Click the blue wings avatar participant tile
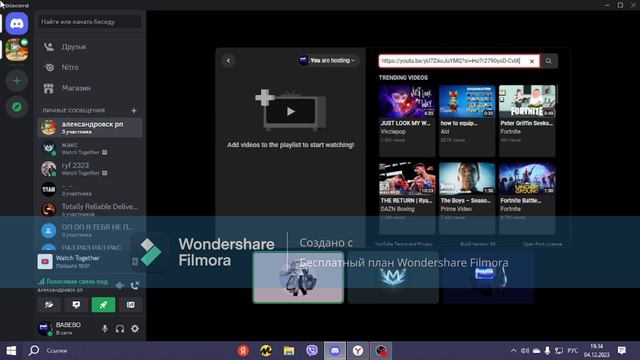 [x=393, y=278]
